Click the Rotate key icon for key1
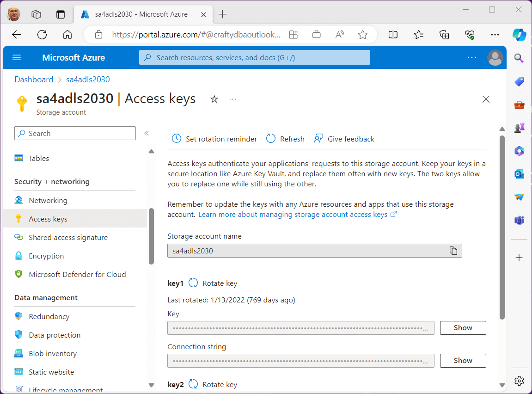The image size is (532, 394). tap(193, 283)
